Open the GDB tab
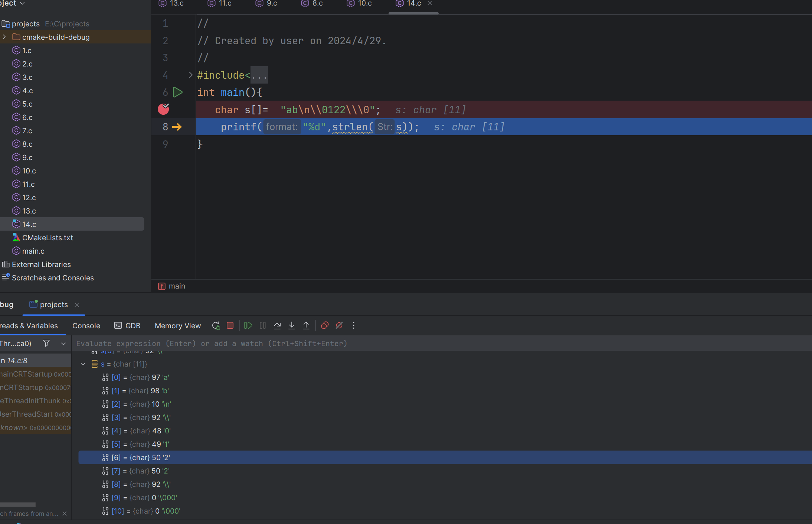The width and height of the screenshot is (812, 524). coord(127,326)
